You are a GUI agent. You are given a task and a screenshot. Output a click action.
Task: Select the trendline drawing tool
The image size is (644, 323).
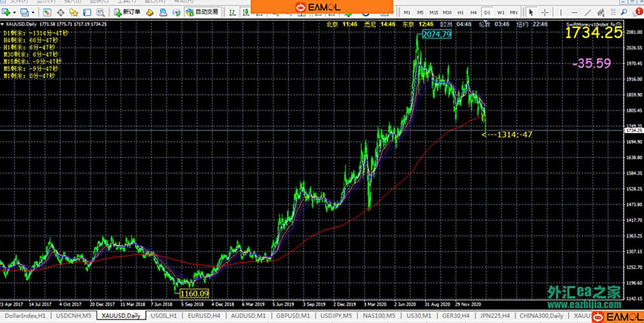point(588,12)
